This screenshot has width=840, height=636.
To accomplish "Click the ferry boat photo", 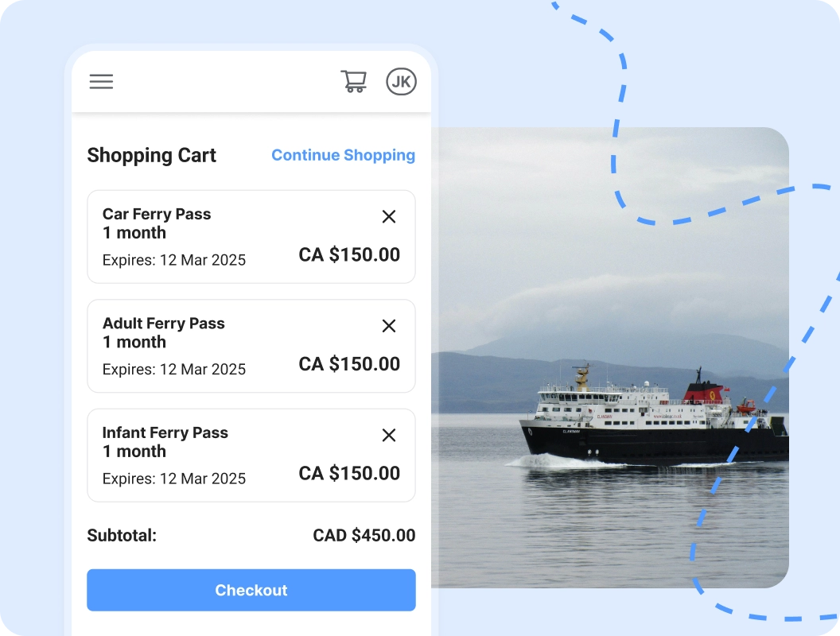I will click(x=609, y=358).
